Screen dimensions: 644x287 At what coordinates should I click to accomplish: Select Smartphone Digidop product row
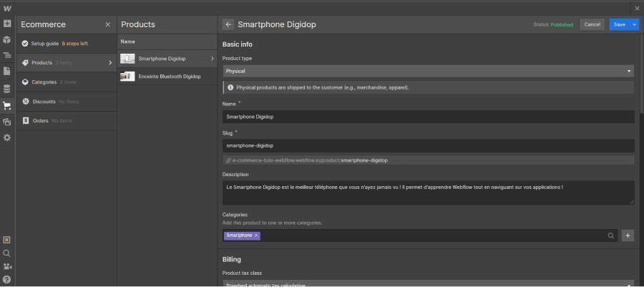click(x=167, y=59)
